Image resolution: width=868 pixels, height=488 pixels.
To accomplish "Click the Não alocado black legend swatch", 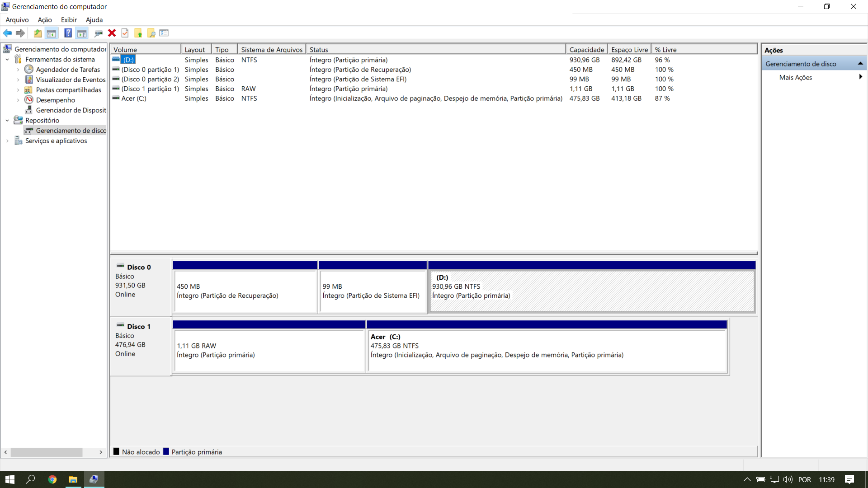I will [116, 451].
